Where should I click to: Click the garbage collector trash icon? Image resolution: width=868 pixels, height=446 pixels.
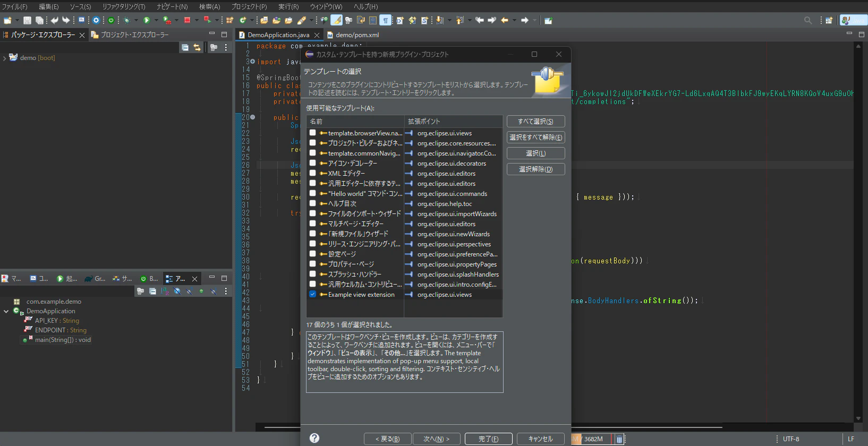click(619, 439)
